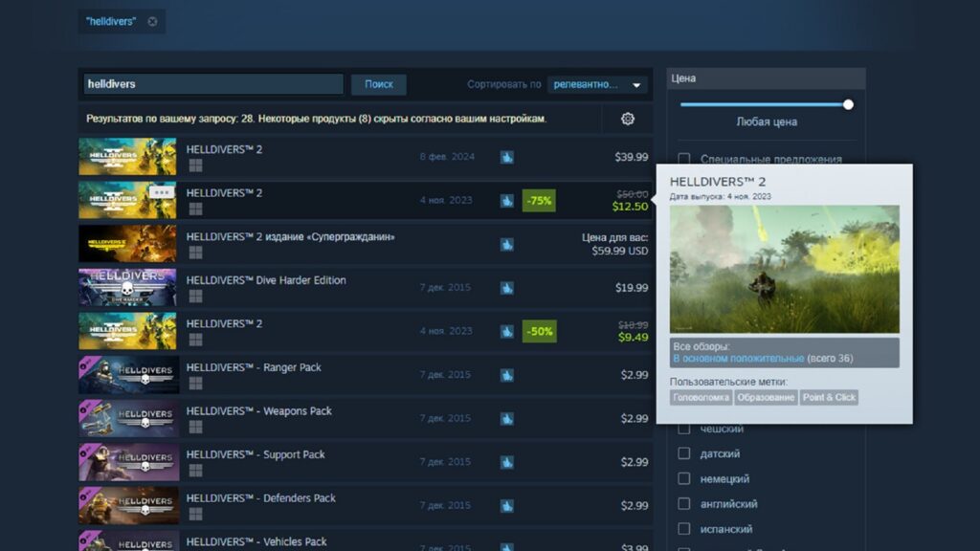
Task: Open Defenders Pack thumbnail
Action: (129, 505)
